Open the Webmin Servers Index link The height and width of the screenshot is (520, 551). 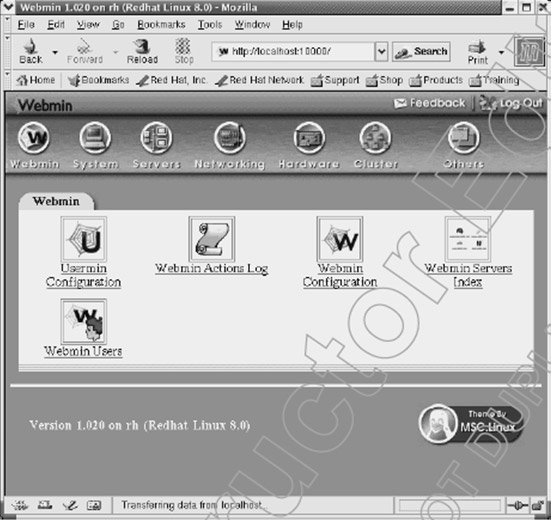pyautogui.click(x=468, y=275)
